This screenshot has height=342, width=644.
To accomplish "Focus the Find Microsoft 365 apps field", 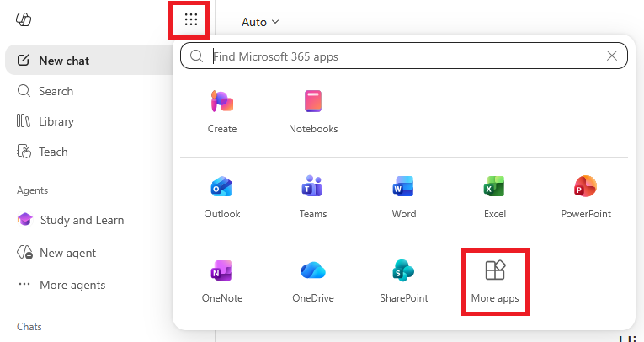I will tap(404, 56).
